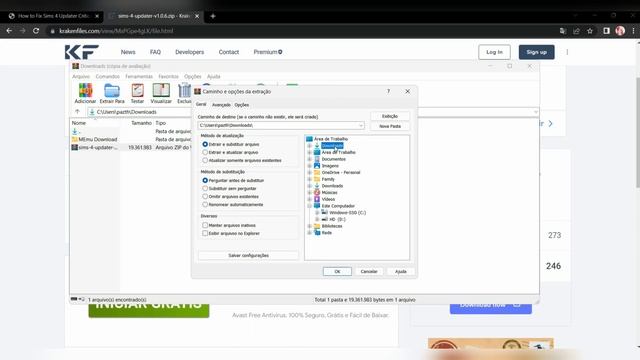Expand the Rede tree node
This screenshot has width=640, height=360.
(x=309, y=233)
